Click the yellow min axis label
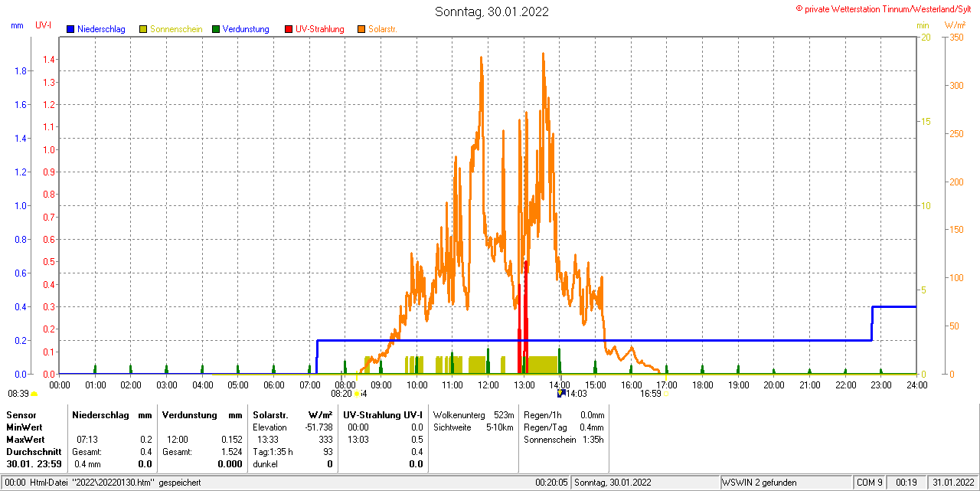980x491 pixels. 923,25
